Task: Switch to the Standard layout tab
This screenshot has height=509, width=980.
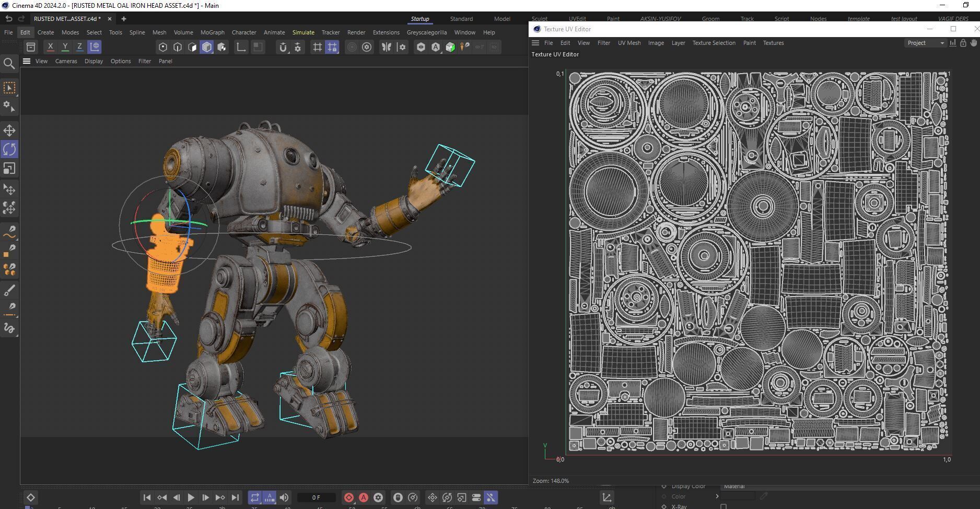Action: coord(461,19)
